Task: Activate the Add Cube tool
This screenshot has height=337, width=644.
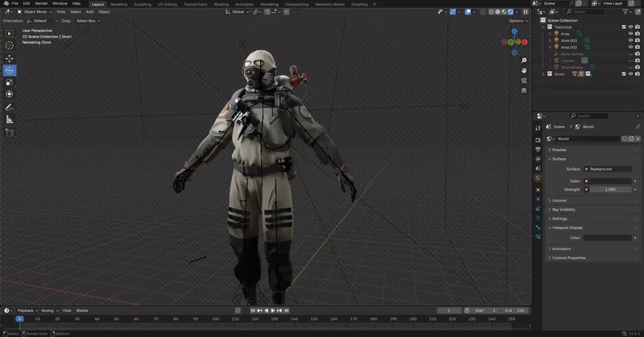Action: (x=10, y=132)
